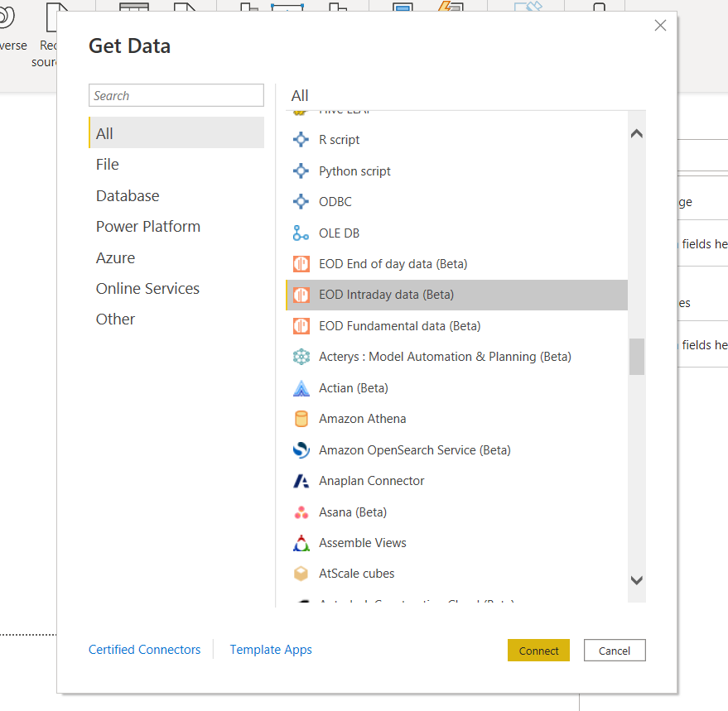Choose the Power Platform category
This screenshot has width=728, height=711.
(x=176, y=227)
